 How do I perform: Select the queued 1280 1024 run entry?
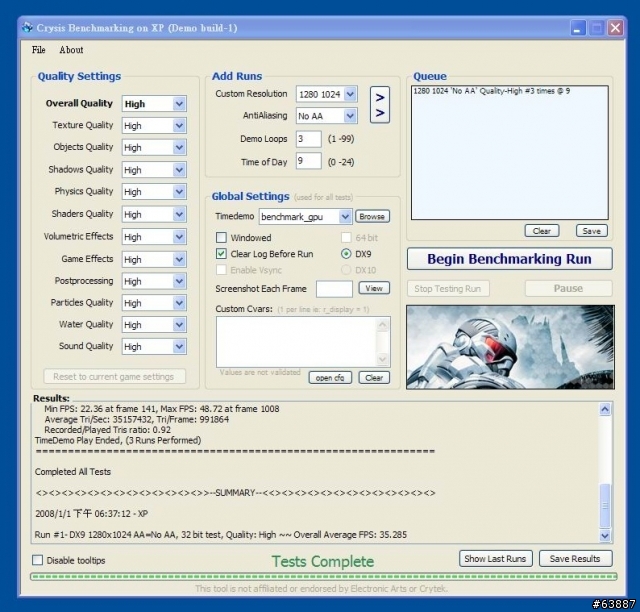pos(492,91)
